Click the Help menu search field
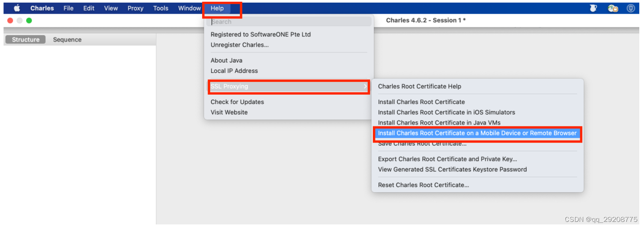The width and height of the screenshot is (644, 227). tap(289, 22)
